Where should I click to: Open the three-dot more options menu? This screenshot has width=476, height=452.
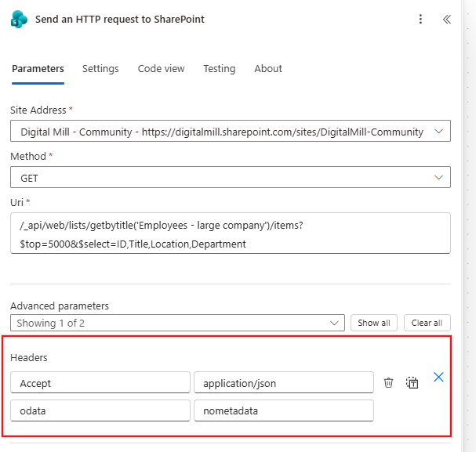click(x=420, y=19)
